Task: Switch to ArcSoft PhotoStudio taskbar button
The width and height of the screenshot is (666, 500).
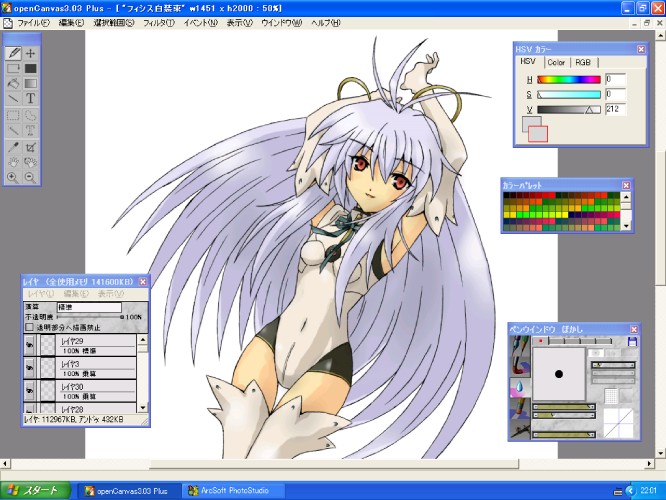Action: pos(233,491)
